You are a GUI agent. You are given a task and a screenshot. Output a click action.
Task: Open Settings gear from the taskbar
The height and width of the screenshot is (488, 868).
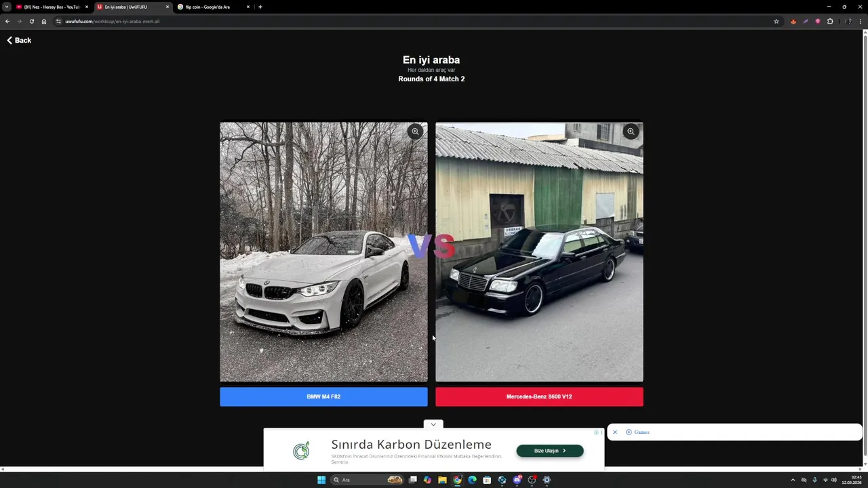click(547, 480)
